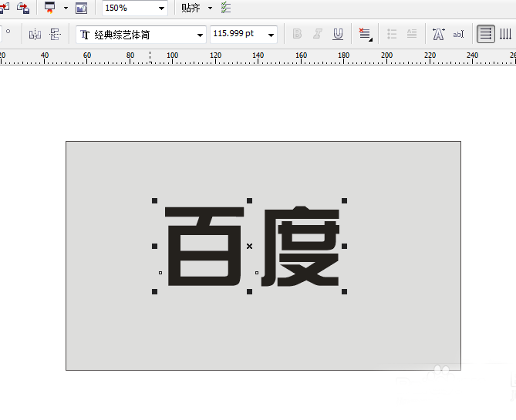Toggle italic text formatting
The width and height of the screenshot is (516, 420).
318,34
